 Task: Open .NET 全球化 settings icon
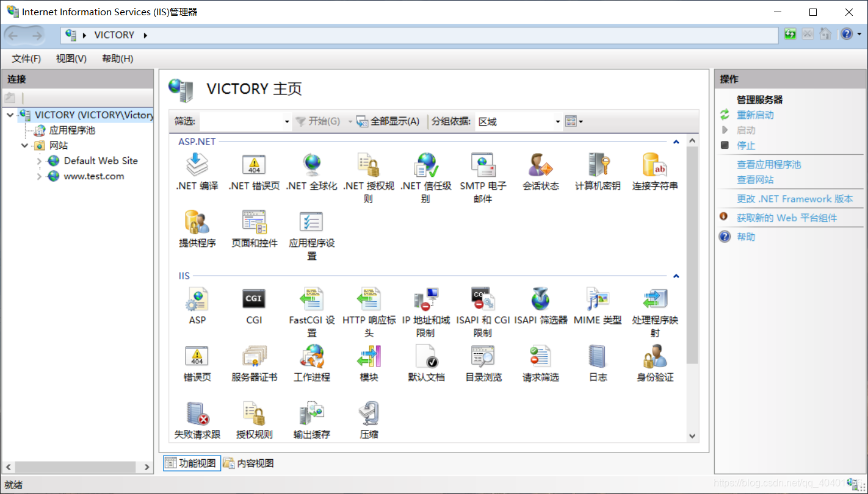point(311,165)
